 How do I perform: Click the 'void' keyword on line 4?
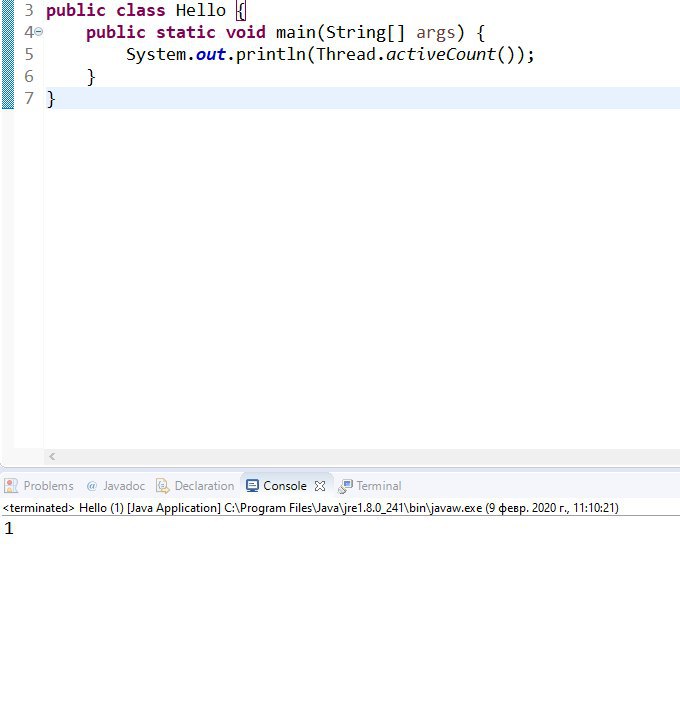(x=246, y=33)
